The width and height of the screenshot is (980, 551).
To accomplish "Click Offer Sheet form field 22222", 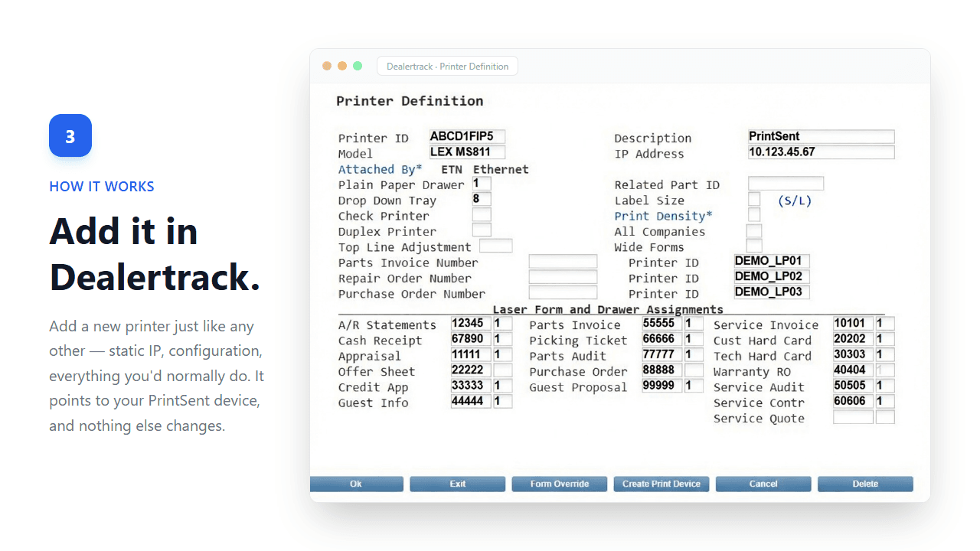I will coord(471,370).
